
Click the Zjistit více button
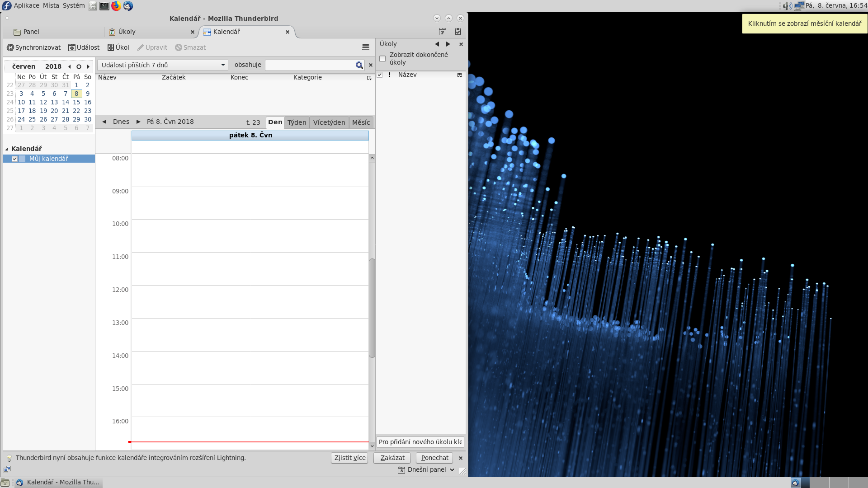pyautogui.click(x=349, y=458)
